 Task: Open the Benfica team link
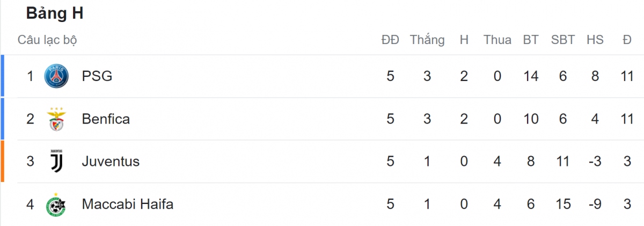tap(106, 119)
